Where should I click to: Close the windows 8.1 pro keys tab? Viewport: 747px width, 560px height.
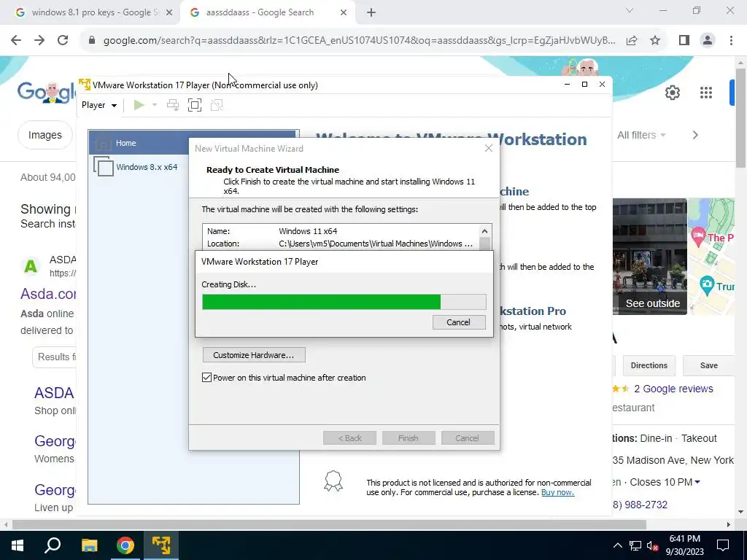(x=169, y=13)
